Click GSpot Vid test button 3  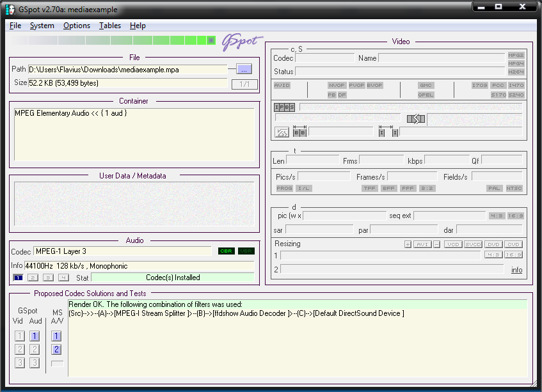(x=20, y=363)
